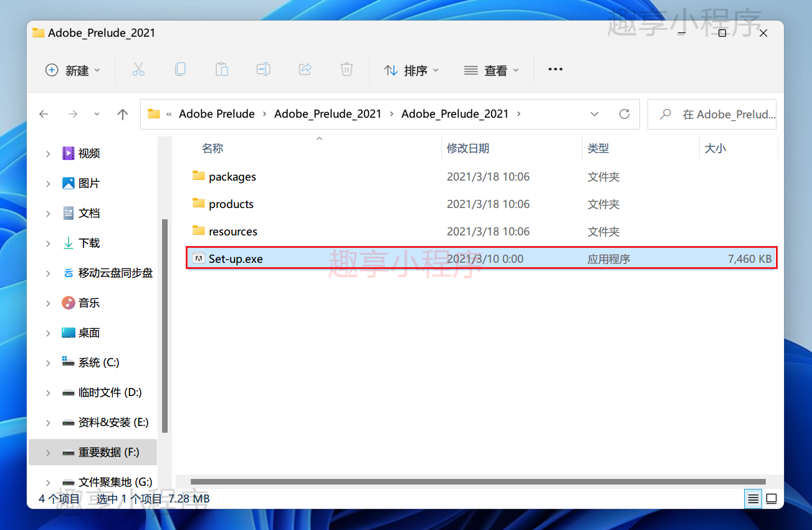Viewport: 812px width, 530px height.
Task: Select the products folder
Action: (482, 204)
